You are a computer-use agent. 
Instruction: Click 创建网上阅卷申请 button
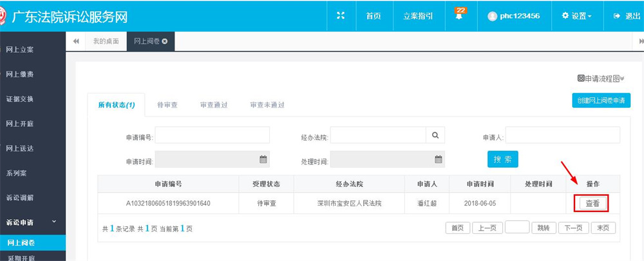pos(601,101)
